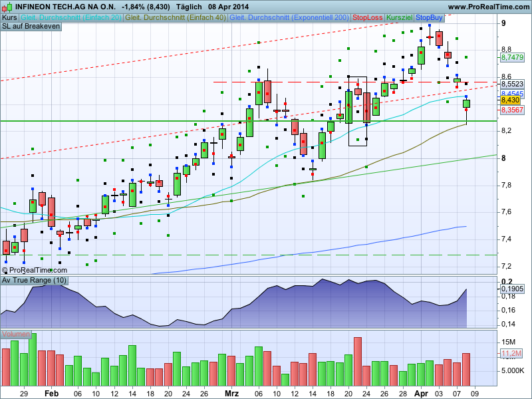Click the tallest red volume bar in late March
This screenshot has height=399, width=532.
(x=358, y=362)
